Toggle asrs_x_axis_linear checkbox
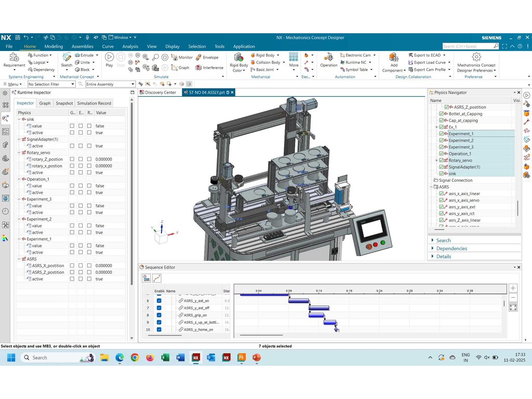The height and width of the screenshot is (399, 532). tap(442, 194)
